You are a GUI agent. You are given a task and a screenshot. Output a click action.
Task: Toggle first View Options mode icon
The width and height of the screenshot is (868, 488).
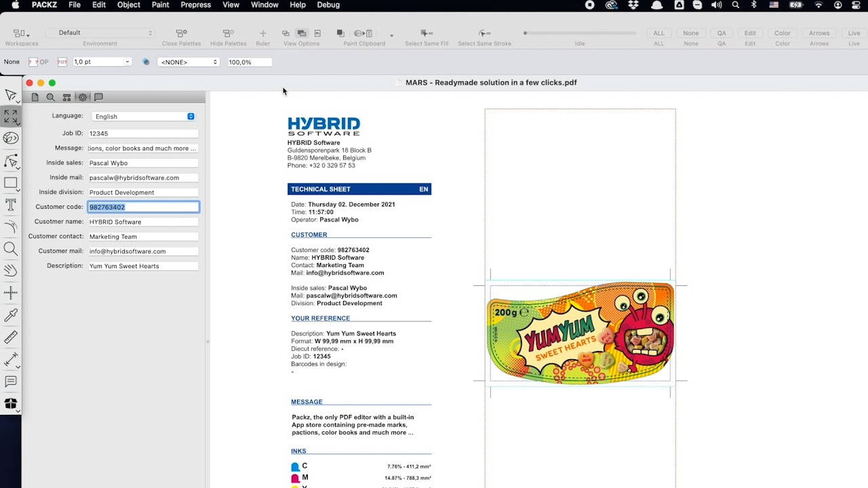(285, 33)
